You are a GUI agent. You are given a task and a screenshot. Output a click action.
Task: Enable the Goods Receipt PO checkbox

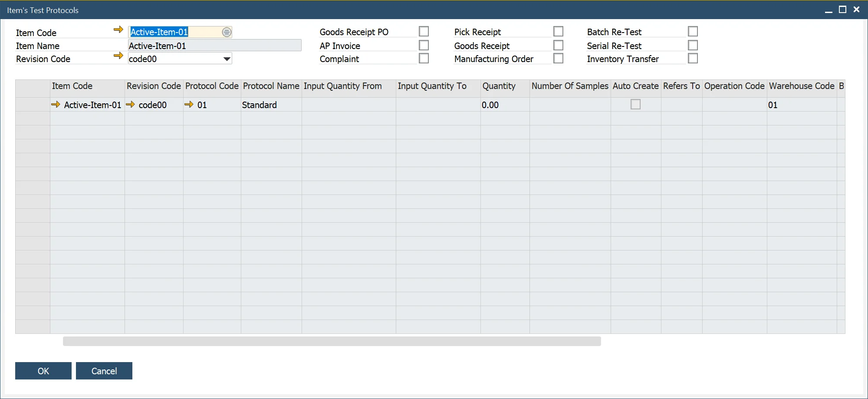[x=424, y=32]
